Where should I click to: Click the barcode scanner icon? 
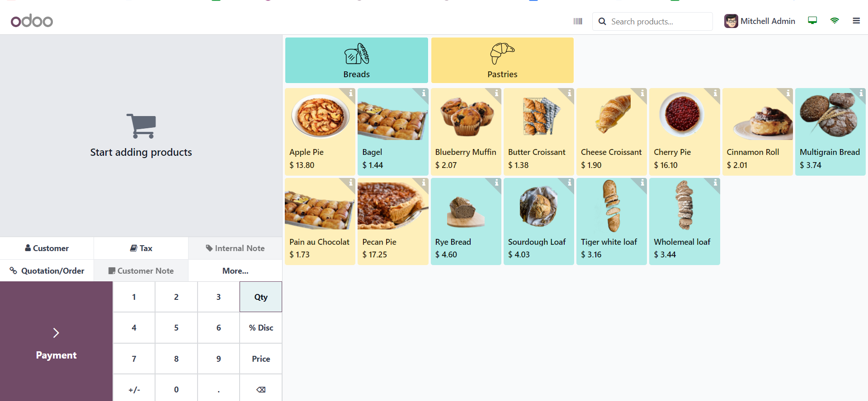578,21
